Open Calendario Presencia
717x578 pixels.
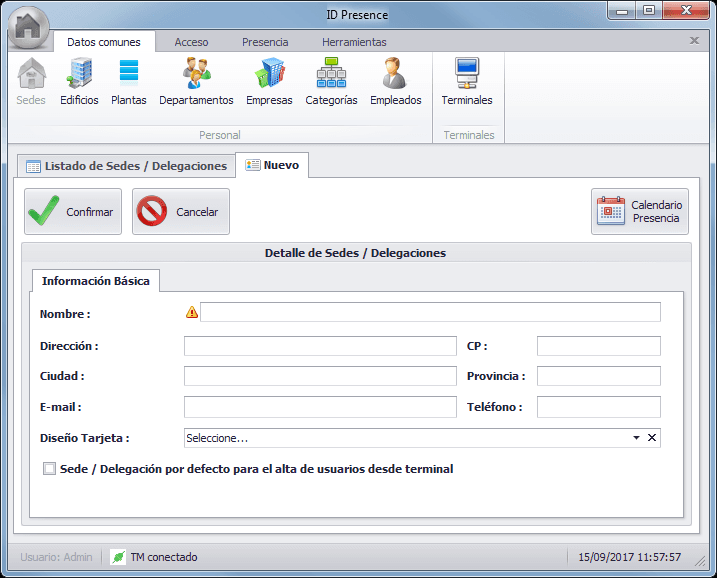tap(640, 211)
